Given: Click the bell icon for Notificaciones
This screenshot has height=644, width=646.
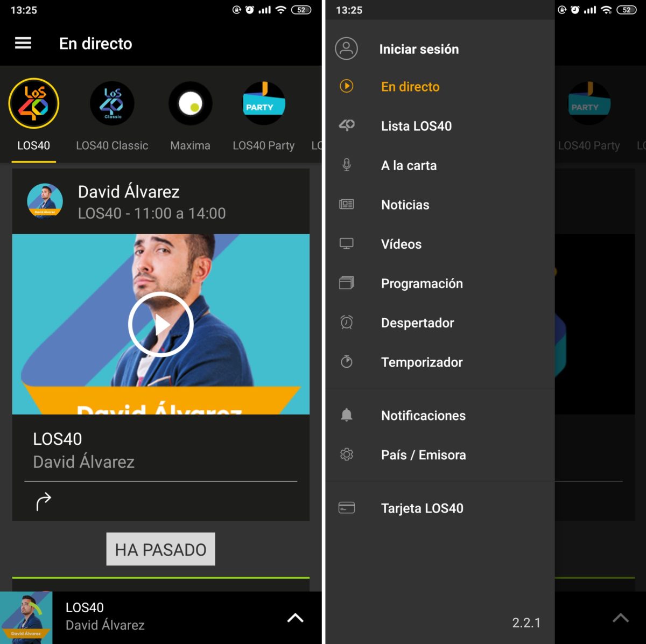Looking at the screenshot, I should click(346, 415).
